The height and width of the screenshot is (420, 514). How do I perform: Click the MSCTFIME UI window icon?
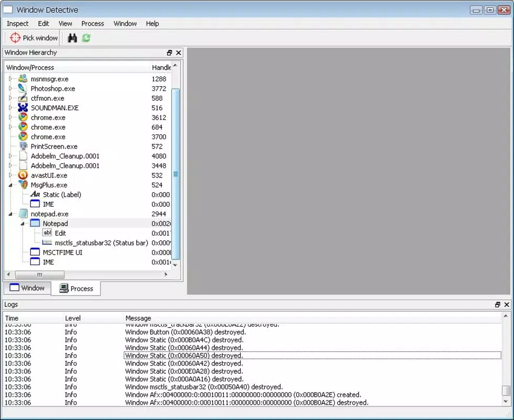pos(35,252)
